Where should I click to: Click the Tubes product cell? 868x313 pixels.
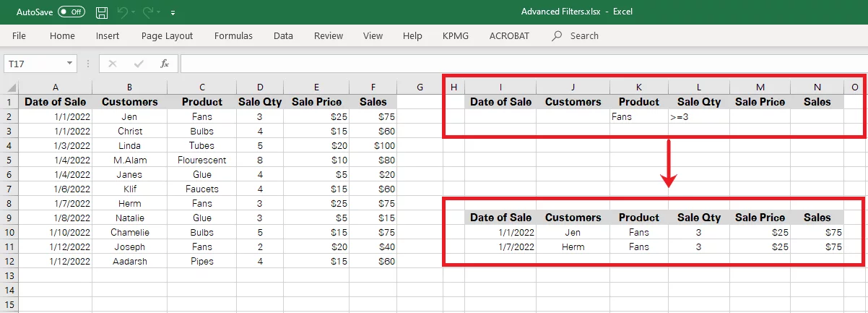201,145
